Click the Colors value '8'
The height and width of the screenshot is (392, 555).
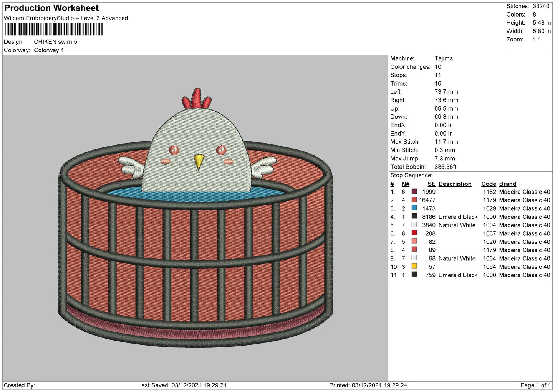click(x=534, y=15)
